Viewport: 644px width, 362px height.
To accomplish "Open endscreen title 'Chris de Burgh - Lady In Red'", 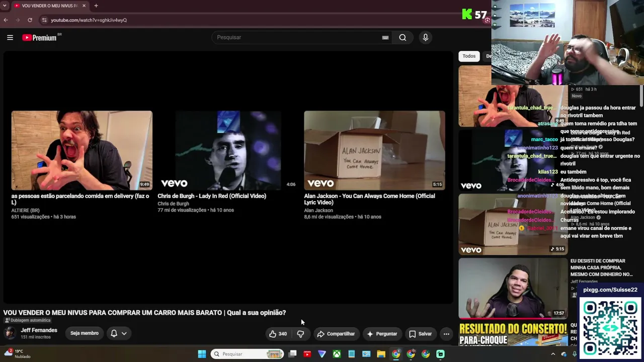I will (x=212, y=196).
